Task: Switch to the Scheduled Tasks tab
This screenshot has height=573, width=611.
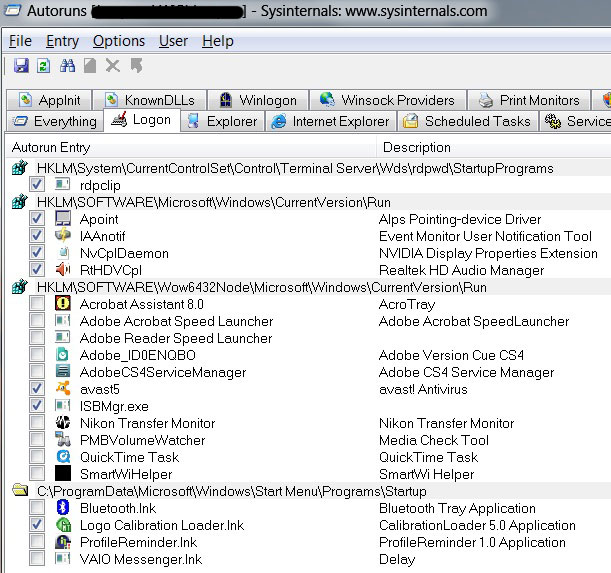Action: pyautogui.click(x=466, y=122)
